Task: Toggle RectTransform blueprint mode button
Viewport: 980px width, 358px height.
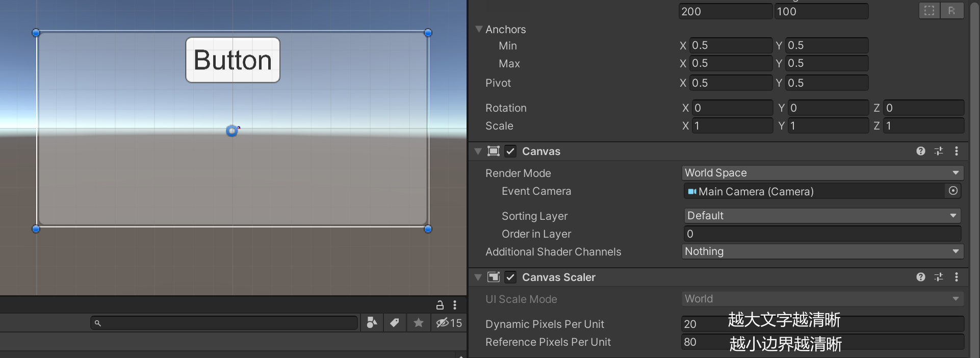Action: click(929, 11)
